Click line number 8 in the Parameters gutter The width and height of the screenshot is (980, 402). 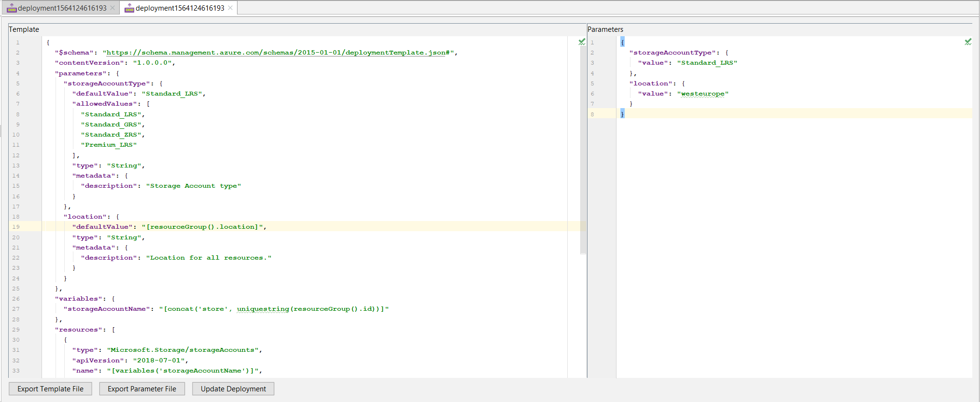[592, 114]
